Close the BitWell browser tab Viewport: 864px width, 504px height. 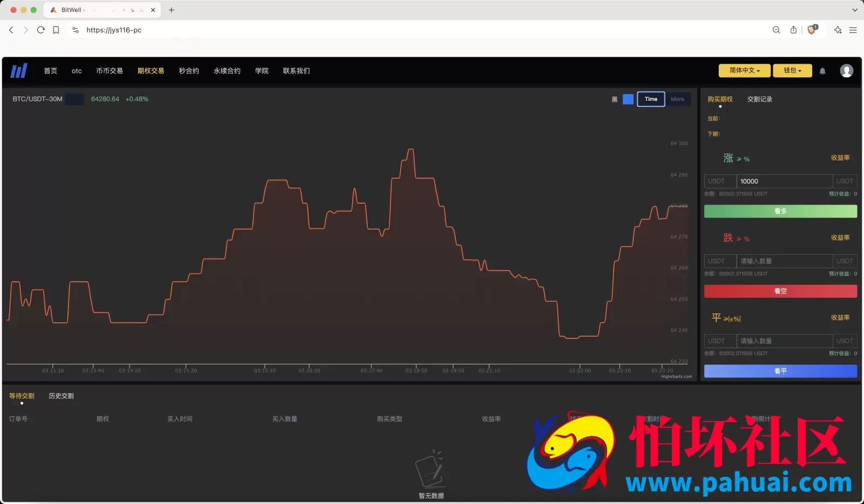click(153, 10)
